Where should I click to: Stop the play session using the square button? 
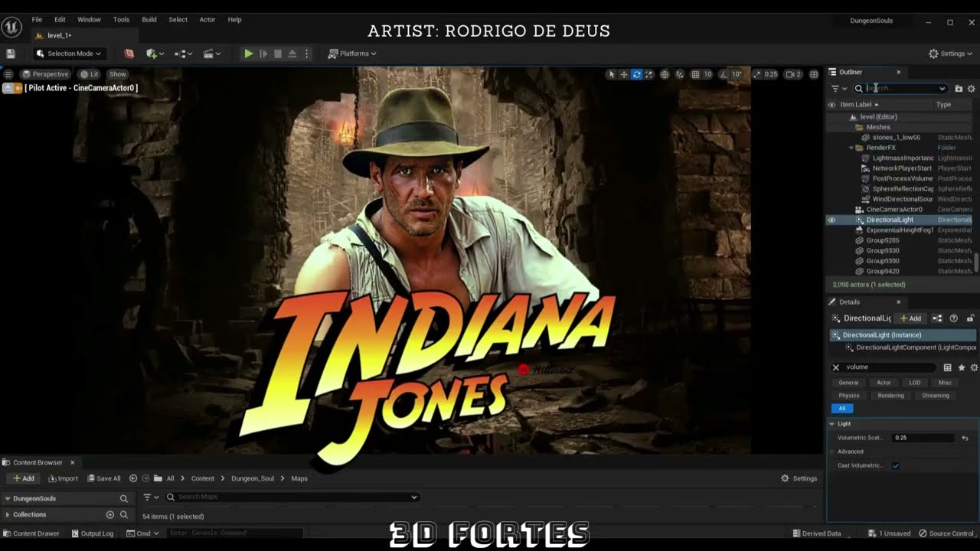[x=278, y=54]
